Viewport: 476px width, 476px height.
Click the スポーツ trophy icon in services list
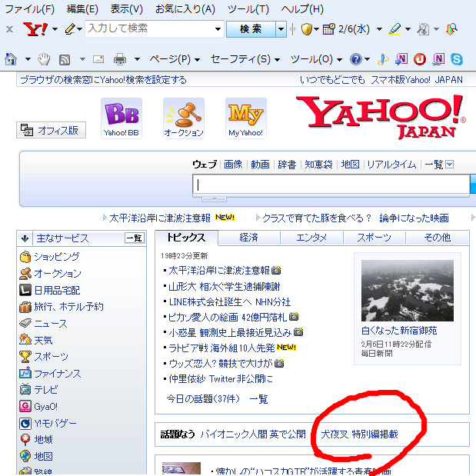pos(25,356)
